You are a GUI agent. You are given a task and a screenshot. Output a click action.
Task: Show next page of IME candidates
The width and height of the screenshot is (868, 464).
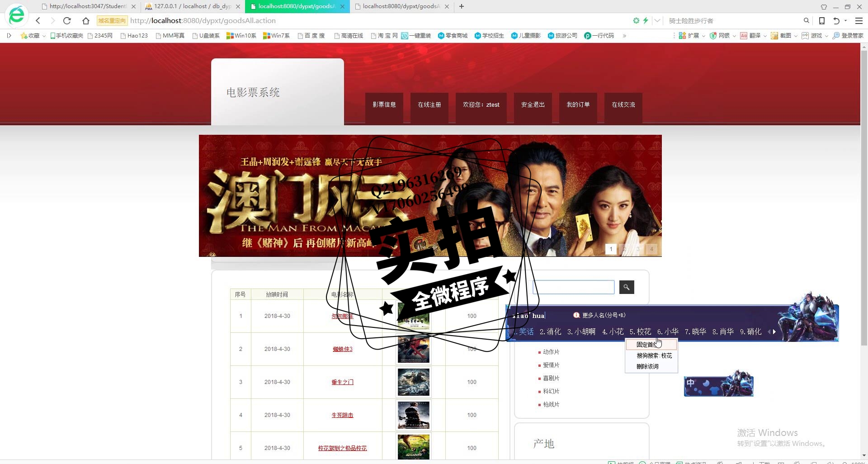774,332
